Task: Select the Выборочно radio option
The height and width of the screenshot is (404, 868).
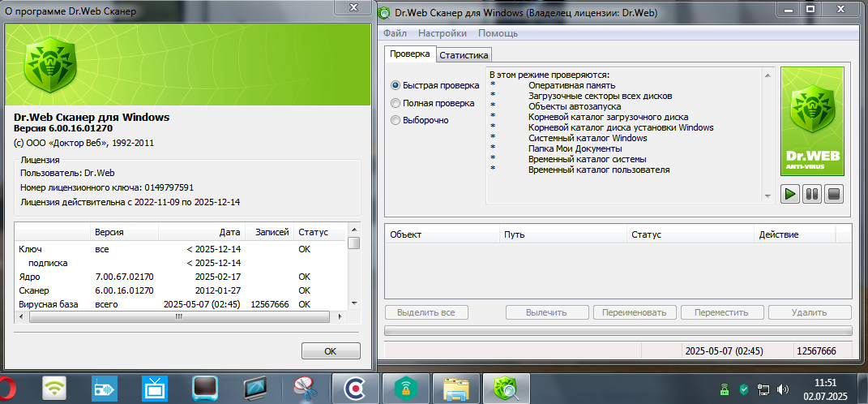Action: pyautogui.click(x=420, y=120)
